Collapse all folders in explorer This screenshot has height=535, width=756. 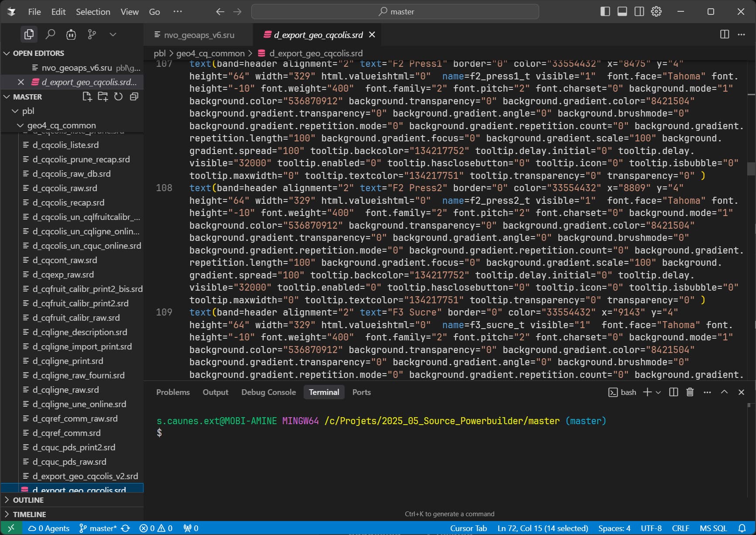[134, 96]
